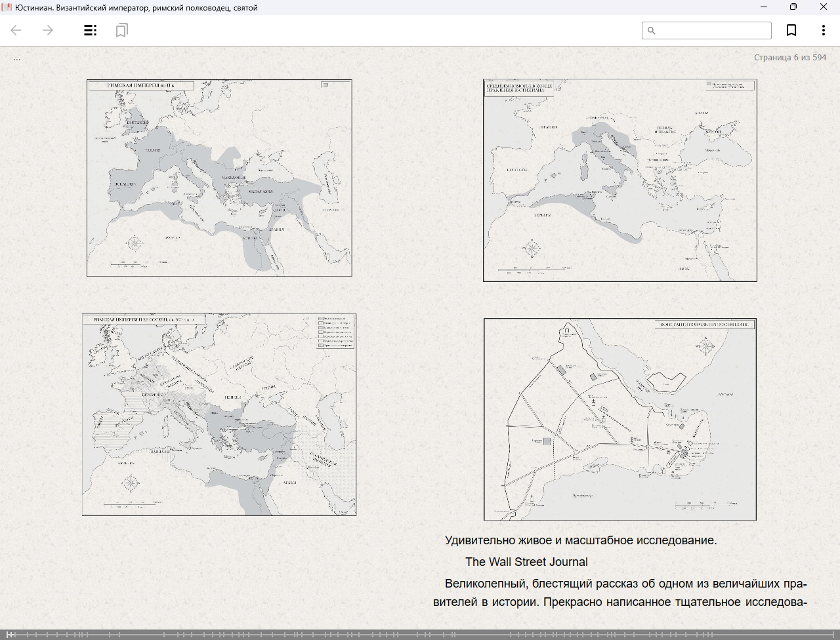Click the magnifier icon in search box
840x640 pixels.
[x=652, y=31]
